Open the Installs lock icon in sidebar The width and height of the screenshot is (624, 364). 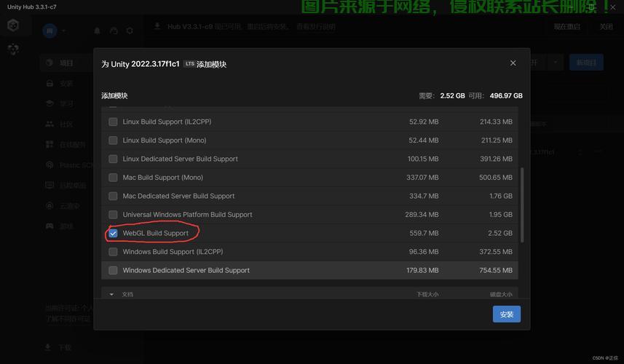pyautogui.click(x=50, y=83)
